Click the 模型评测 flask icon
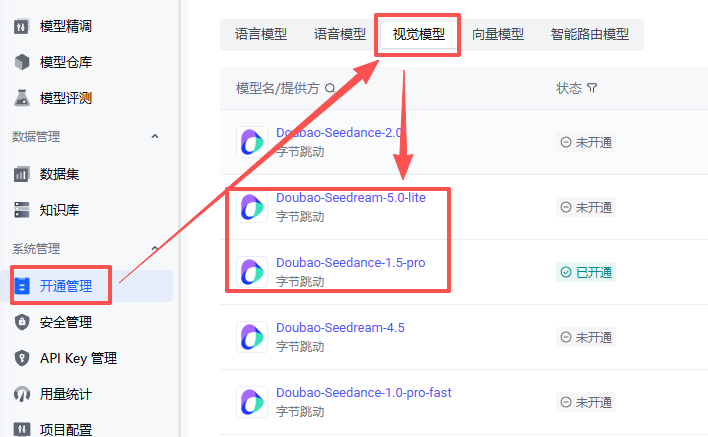 coord(22,98)
